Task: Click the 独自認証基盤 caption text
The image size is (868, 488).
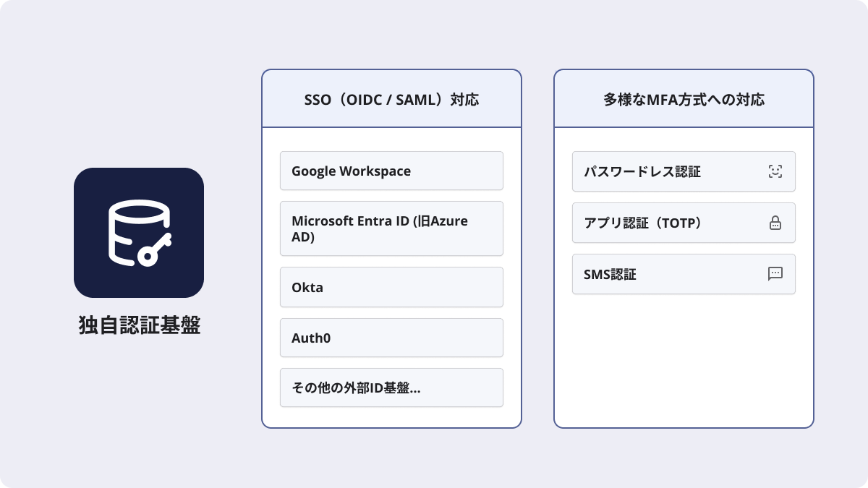Action: 139,326
